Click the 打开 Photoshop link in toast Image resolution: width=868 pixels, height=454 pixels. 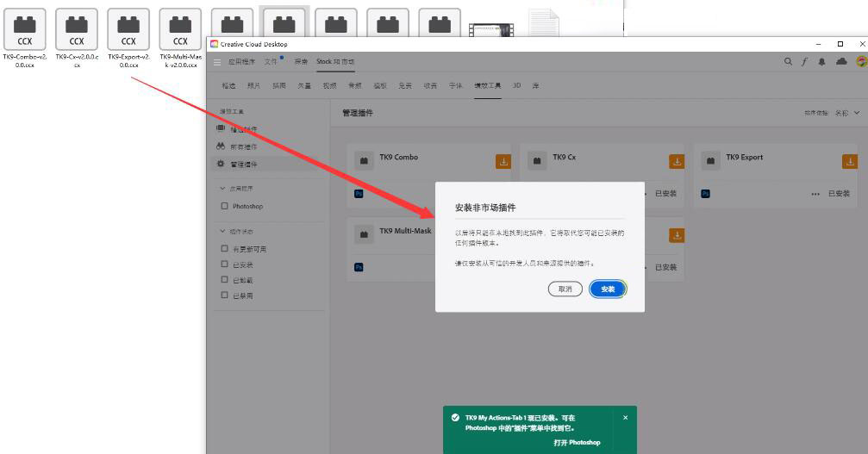coord(577,443)
